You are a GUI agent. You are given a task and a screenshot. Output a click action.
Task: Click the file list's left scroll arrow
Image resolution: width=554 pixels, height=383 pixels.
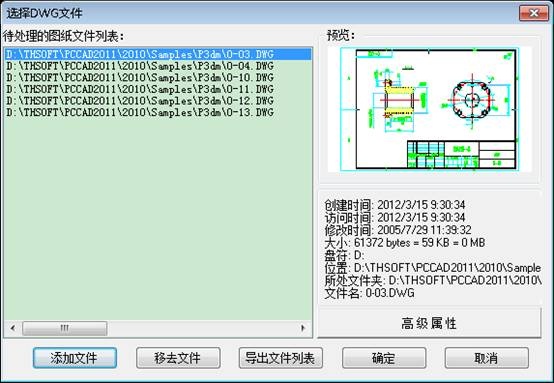[13, 328]
